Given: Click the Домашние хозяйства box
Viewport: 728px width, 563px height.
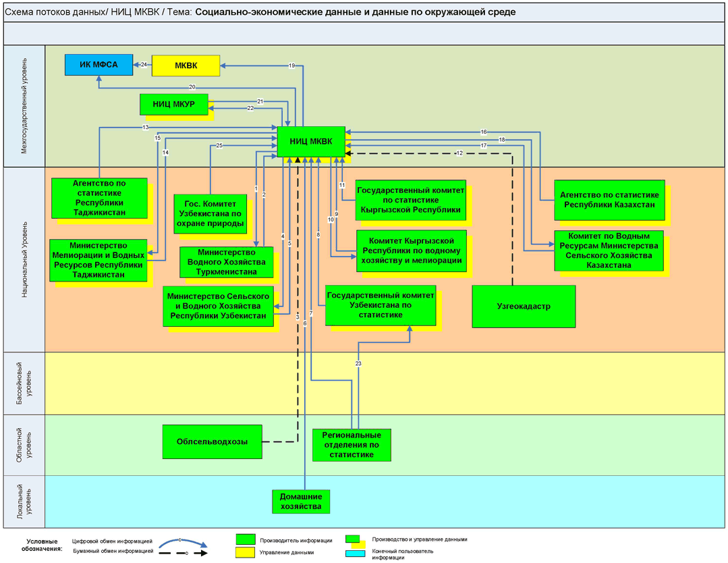Looking at the screenshot, I should (301, 501).
